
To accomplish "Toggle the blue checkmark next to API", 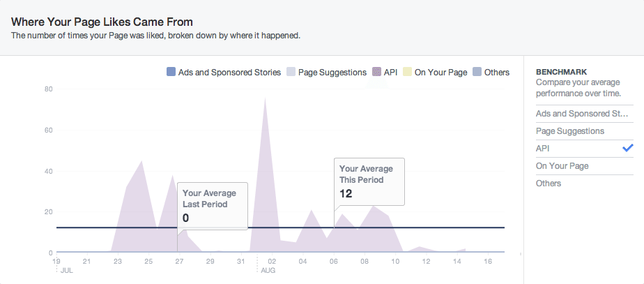I will coord(627,148).
